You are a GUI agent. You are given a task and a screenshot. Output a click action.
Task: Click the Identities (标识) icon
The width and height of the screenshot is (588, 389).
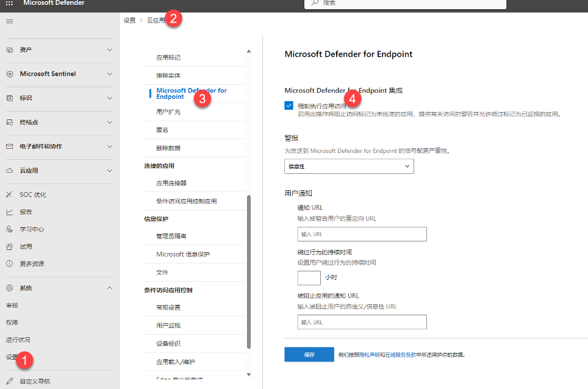point(10,98)
